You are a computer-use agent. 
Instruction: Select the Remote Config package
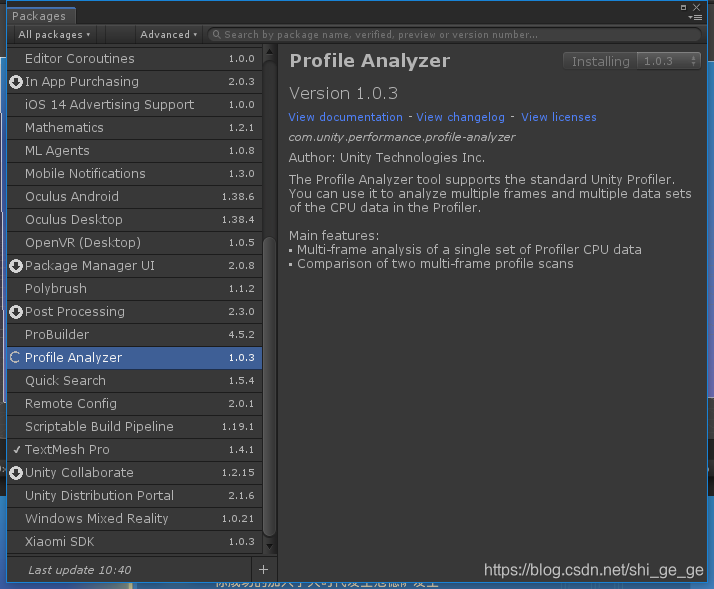point(135,404)
